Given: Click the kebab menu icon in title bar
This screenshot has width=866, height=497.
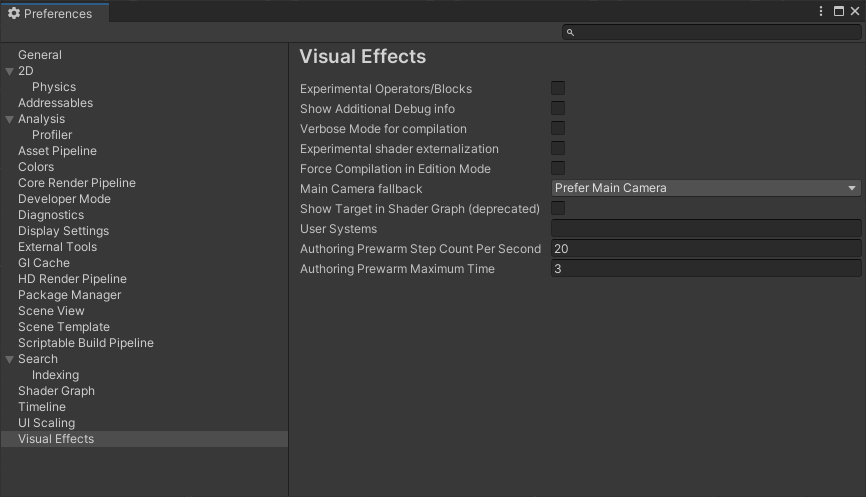Looking at the screenshot, I should 821,12.
